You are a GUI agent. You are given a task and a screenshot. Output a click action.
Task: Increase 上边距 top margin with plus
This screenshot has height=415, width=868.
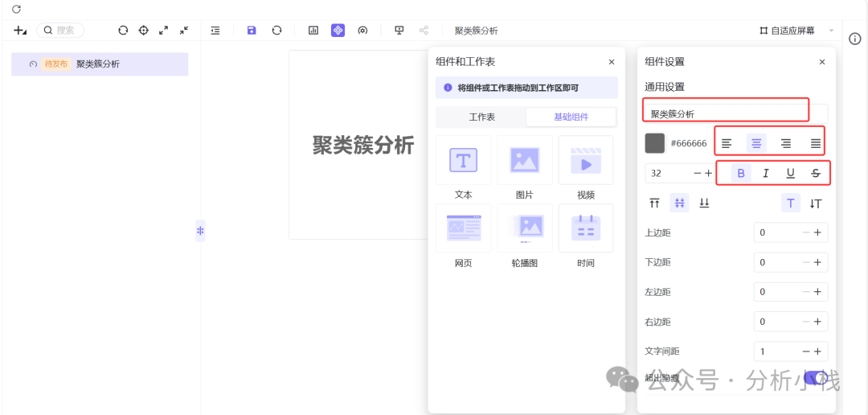pos(817,232)
